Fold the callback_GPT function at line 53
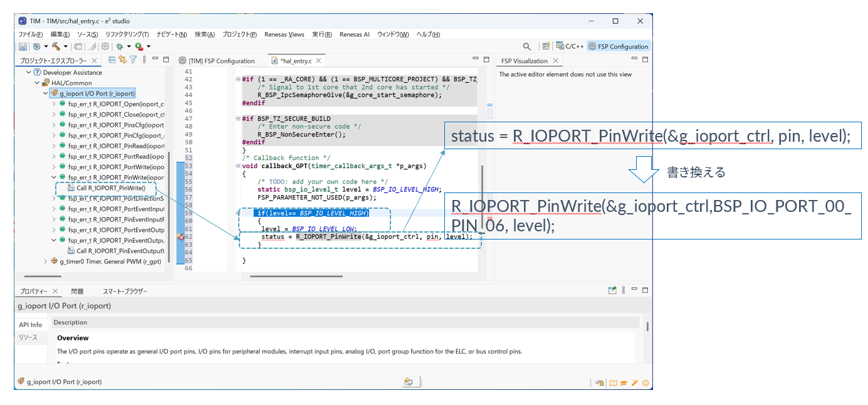This screenshot has height=405, width=868. (238, 166)
